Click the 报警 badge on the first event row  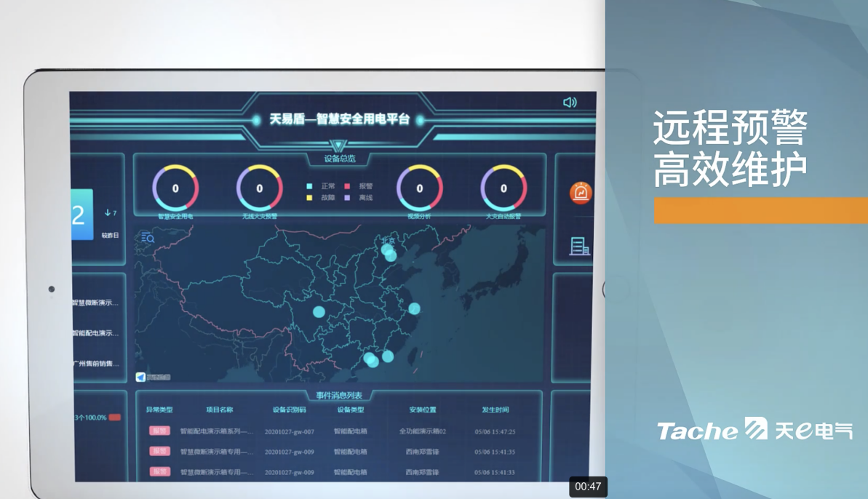[x=159, y=430]
